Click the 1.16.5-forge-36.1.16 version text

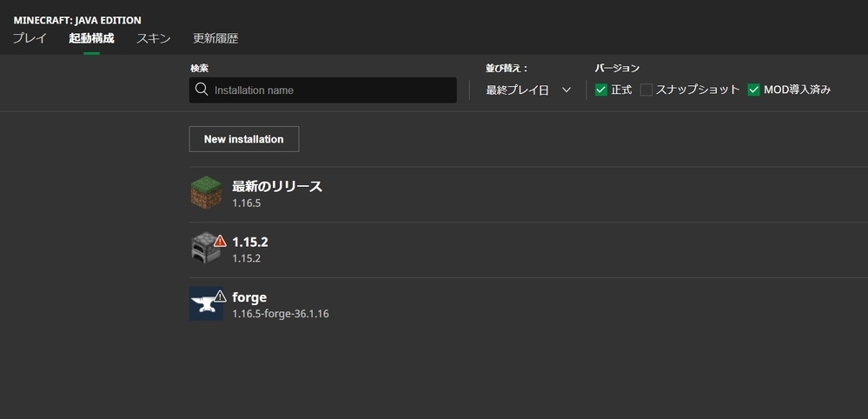(280, 314)
